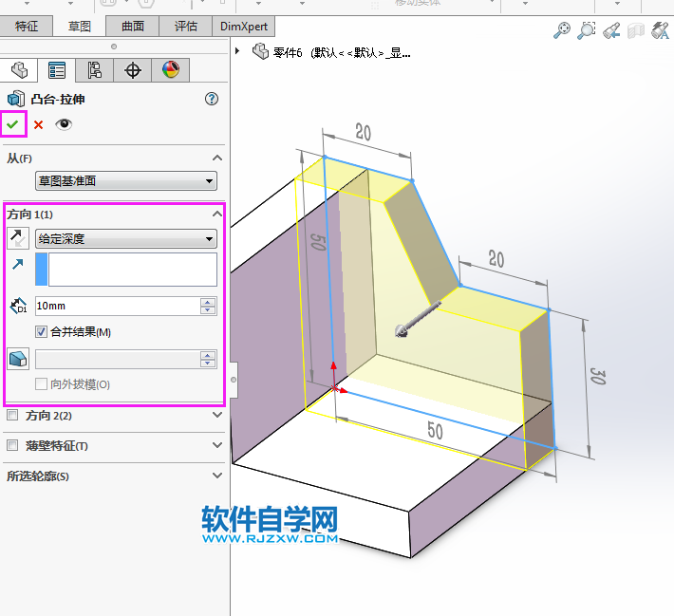Open the DisplayManager color ball tab
Screen dimensions: 674x616
tap(170, 70)
